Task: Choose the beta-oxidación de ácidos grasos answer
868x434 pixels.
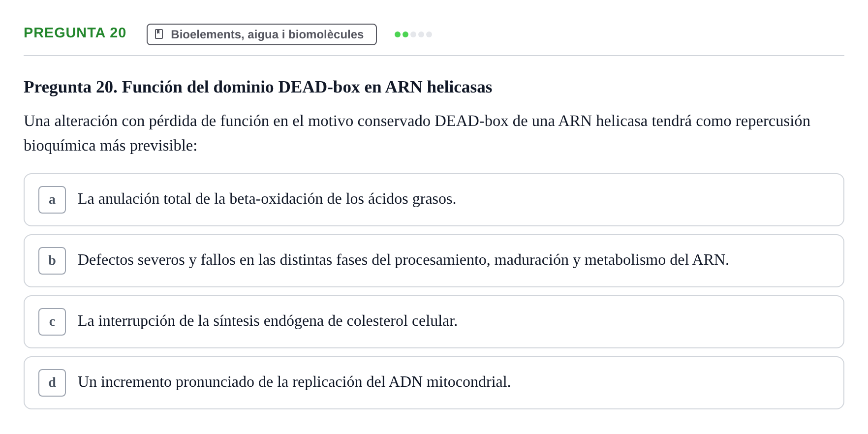Action: pyautogui.click(x=434, y=200)
